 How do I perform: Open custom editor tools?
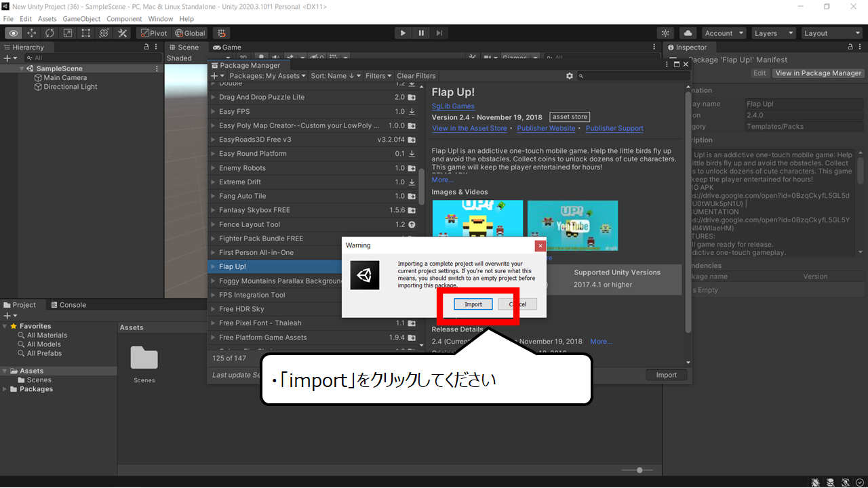tap(123, 33)
